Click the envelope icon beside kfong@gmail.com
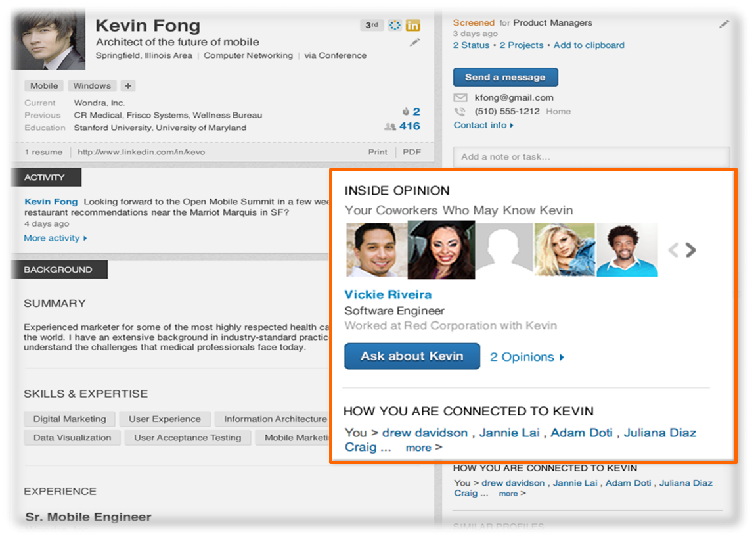The width and height of the screenshot is (756, 541). click(460, 98)
